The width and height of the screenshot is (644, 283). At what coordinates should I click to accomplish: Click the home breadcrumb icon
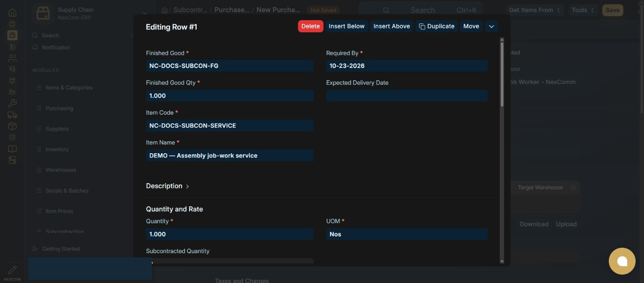pyautogui.click(x=165, y=10)
